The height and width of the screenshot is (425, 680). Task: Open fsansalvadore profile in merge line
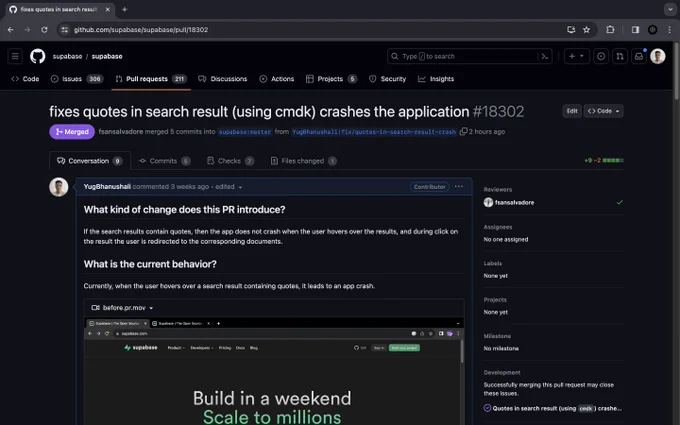[121, 131]
